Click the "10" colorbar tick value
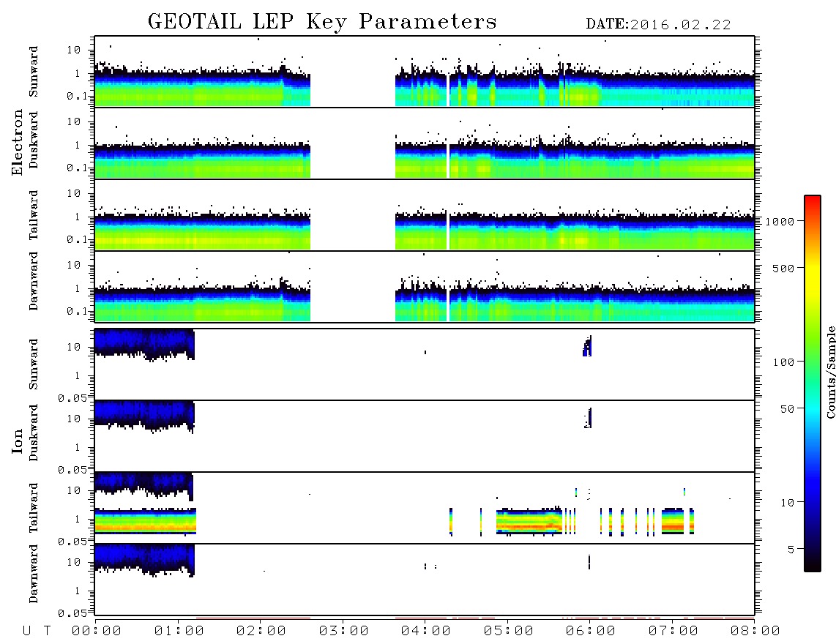836x644 pixels. (x=787, y=503)
